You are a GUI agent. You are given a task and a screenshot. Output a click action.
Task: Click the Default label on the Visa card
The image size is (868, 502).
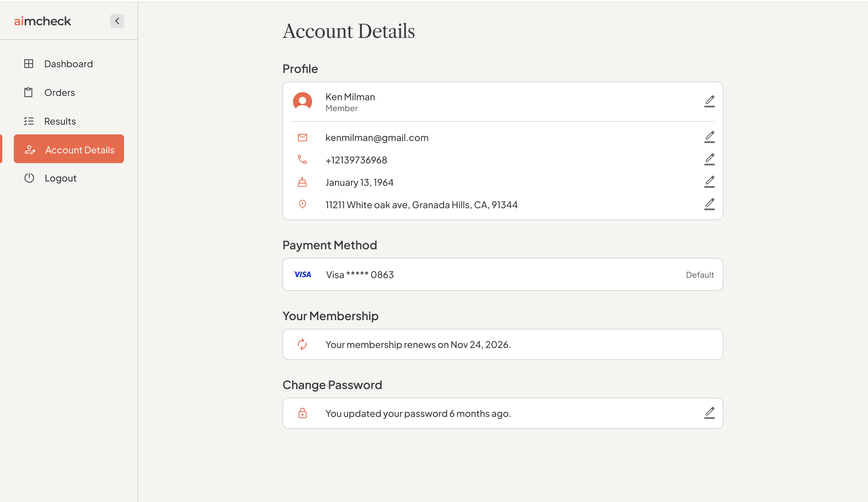click(x=700, y=275)
